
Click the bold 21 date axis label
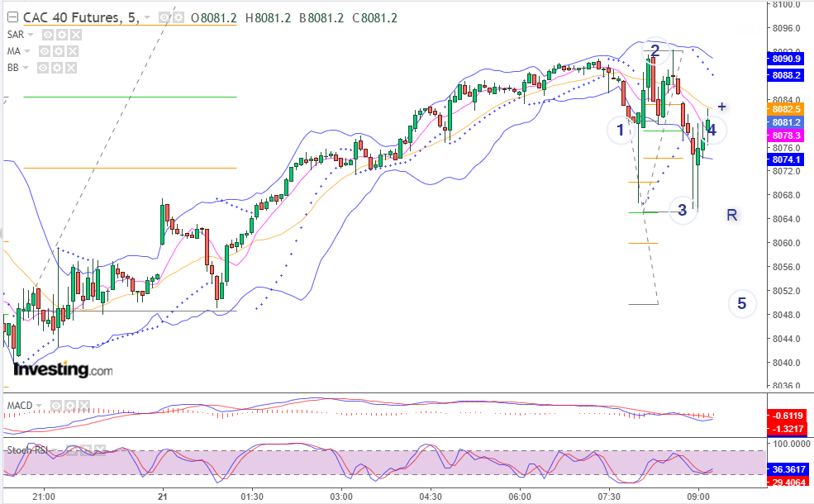pos(163,497)
